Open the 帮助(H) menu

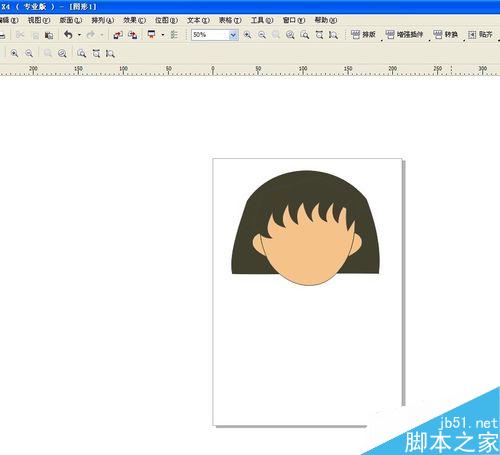(x=326, y=20)
